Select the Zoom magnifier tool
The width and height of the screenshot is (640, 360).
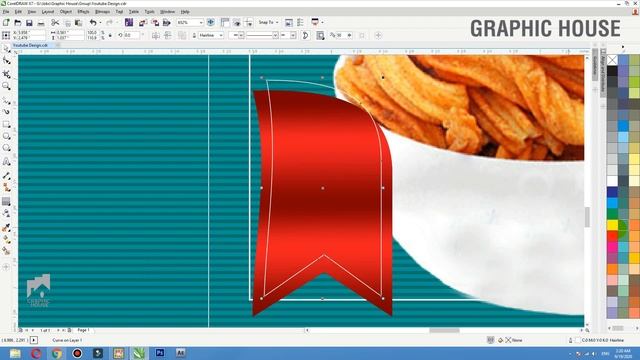(x=7, y=86)
